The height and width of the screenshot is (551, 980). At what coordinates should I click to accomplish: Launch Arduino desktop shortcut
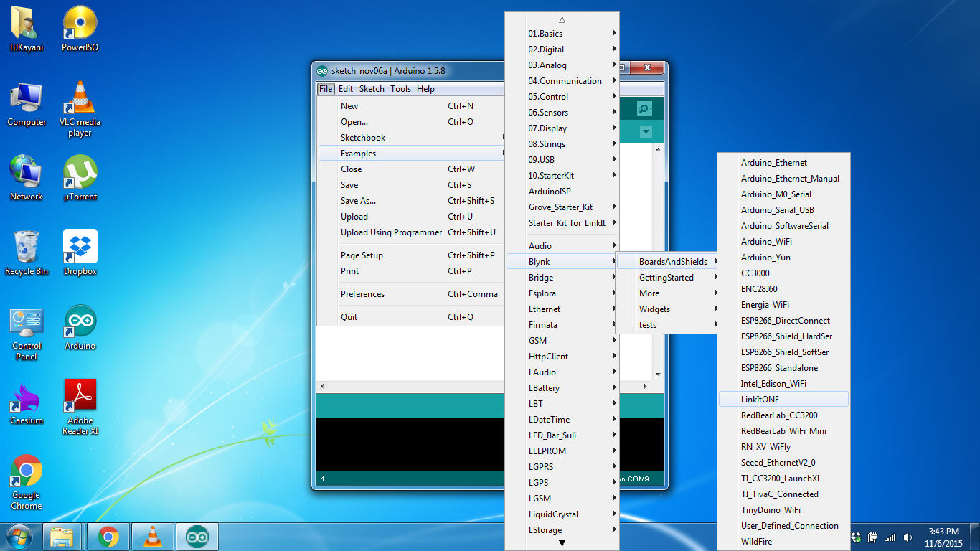tap(80, 328)
